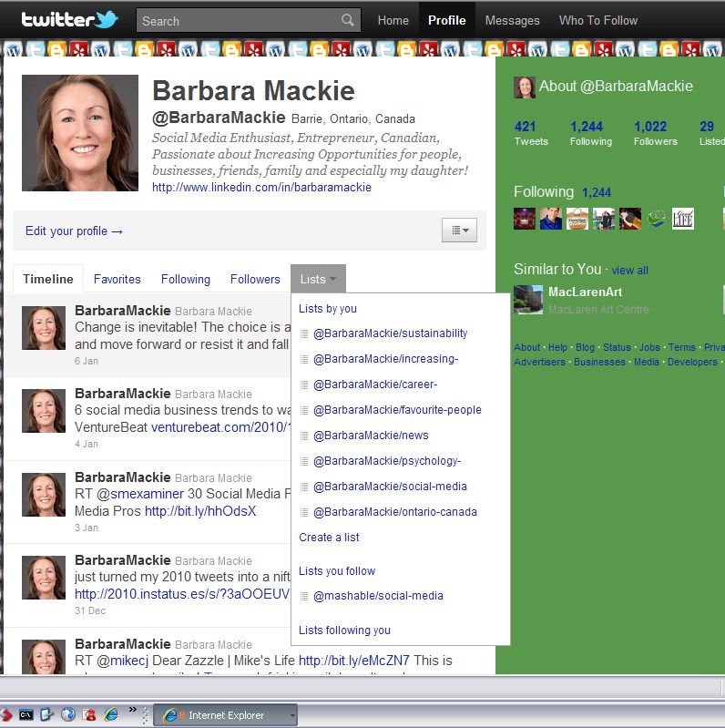This screenshot has height=728, width=725.
Task: Collapse the Lists dropdown tab
Action: pos(318,279)
